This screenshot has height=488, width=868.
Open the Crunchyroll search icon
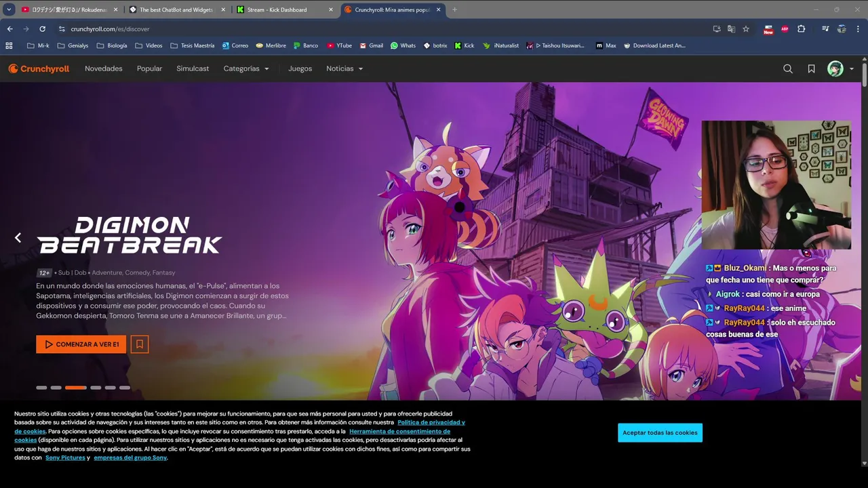[788, 68]
